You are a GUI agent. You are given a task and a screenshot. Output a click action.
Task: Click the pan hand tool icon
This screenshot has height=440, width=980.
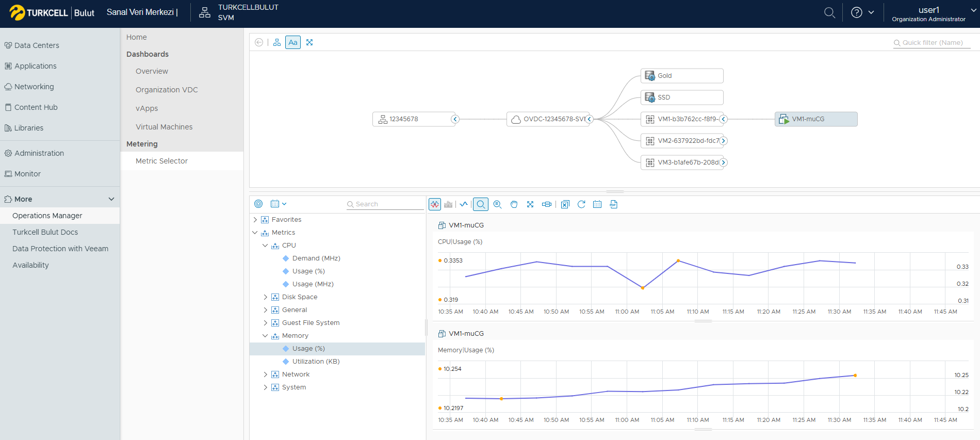point(514,204)
